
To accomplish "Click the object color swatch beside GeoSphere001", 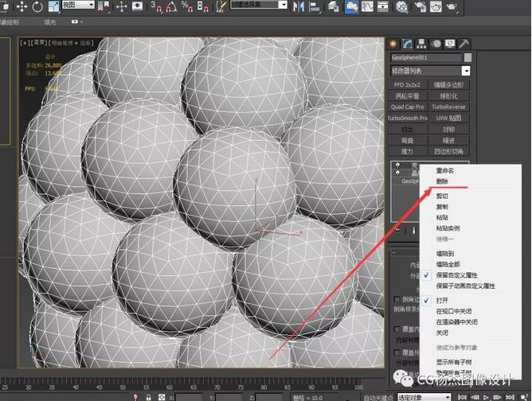I will (x=467, y=57).
